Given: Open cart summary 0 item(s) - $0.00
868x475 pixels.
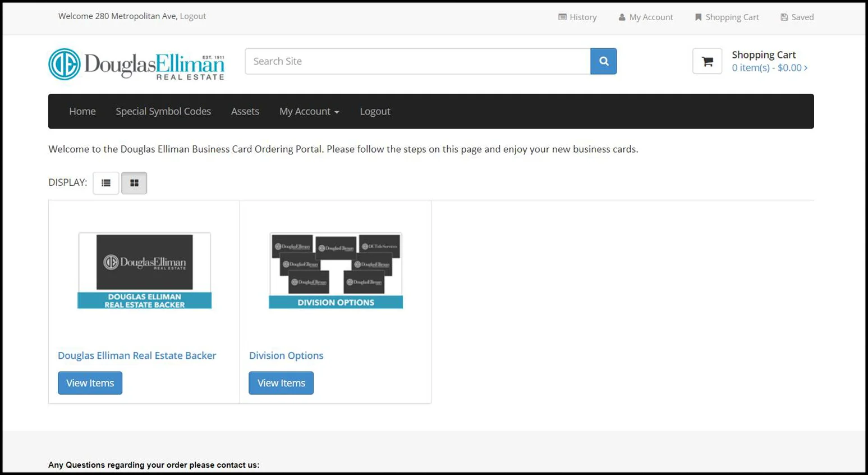Looking at the screenshot, I should [769, 68].
